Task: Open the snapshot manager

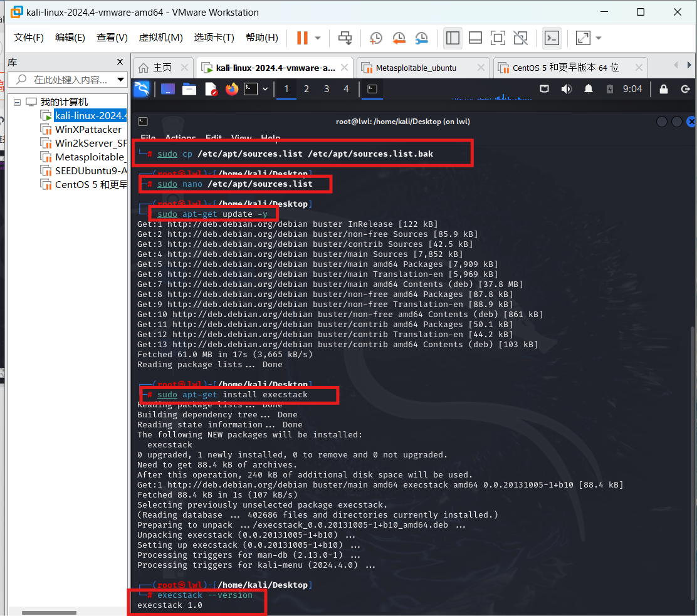Action: pos(421,38)
